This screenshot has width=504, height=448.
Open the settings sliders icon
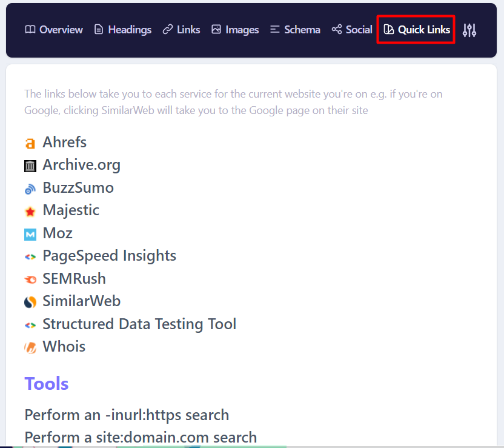point(469,30)
